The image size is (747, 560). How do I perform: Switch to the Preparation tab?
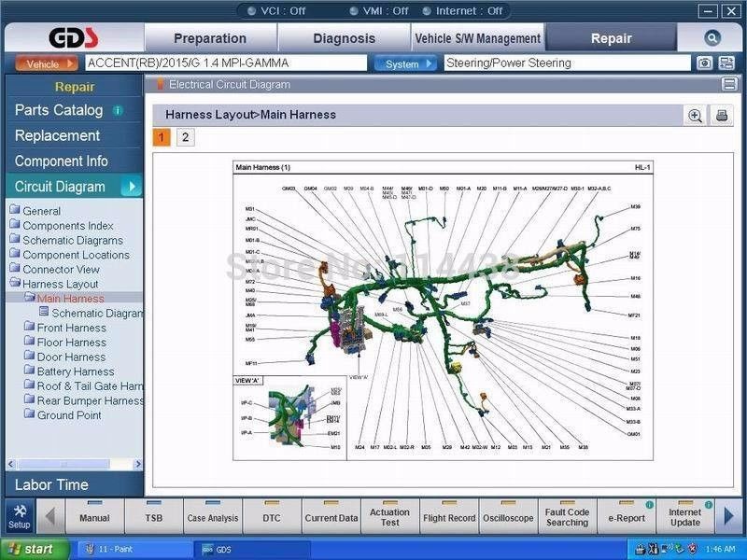pyautogui.click(x=210, y=38)
